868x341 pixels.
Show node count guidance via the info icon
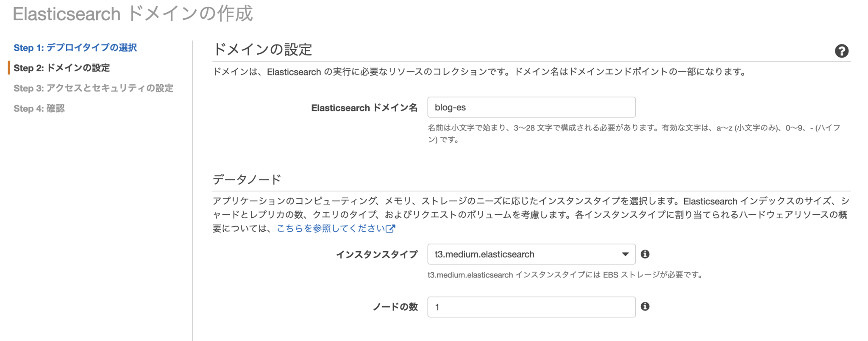(x=646, y=307)
